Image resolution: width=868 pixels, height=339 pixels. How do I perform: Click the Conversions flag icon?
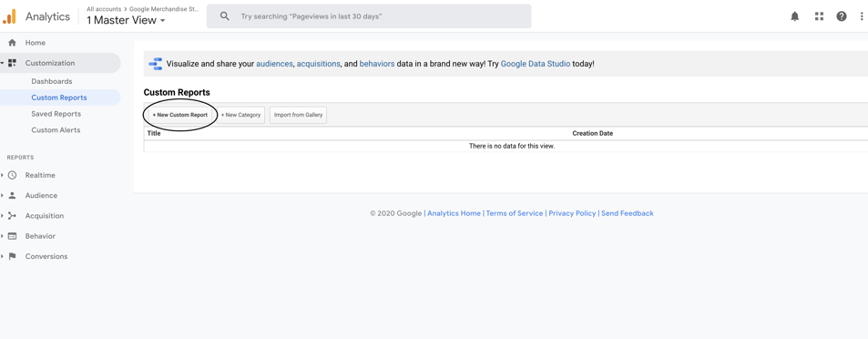tap(12, 256)
